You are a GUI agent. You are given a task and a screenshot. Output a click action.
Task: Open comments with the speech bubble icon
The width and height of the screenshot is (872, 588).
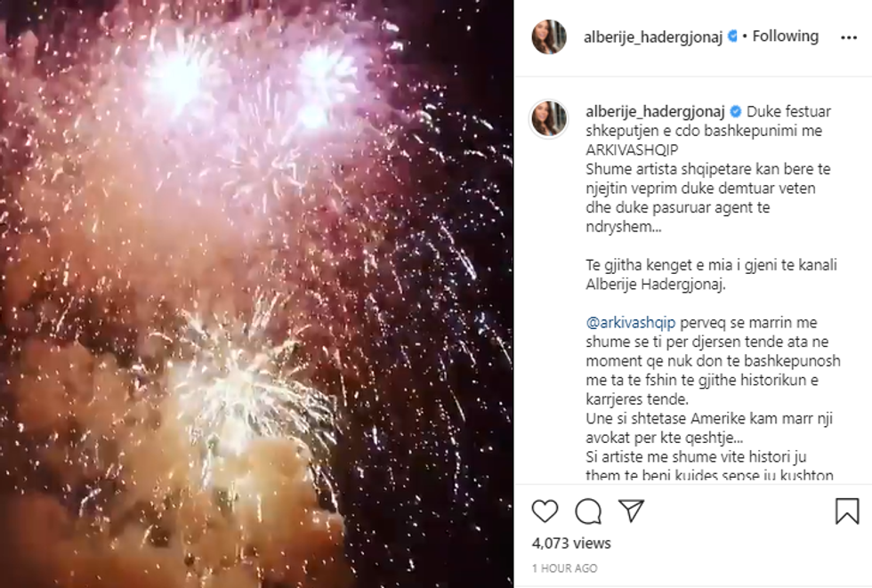[588, 511]
